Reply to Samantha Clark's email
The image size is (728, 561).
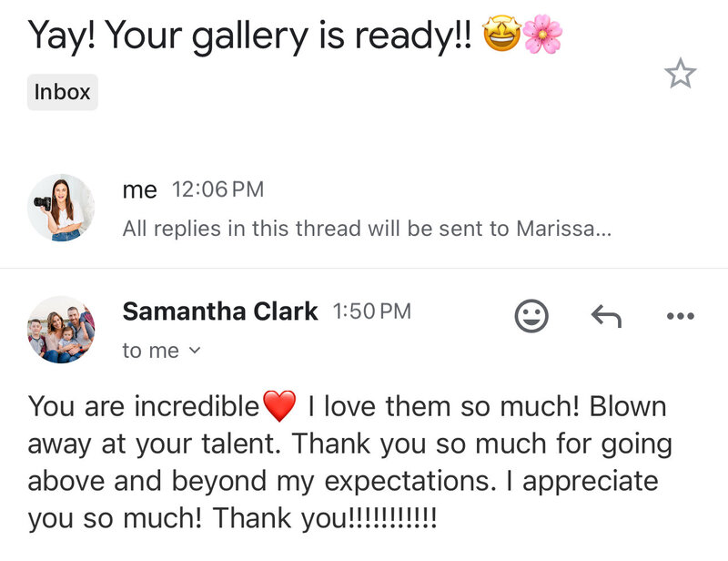point(606,316)
